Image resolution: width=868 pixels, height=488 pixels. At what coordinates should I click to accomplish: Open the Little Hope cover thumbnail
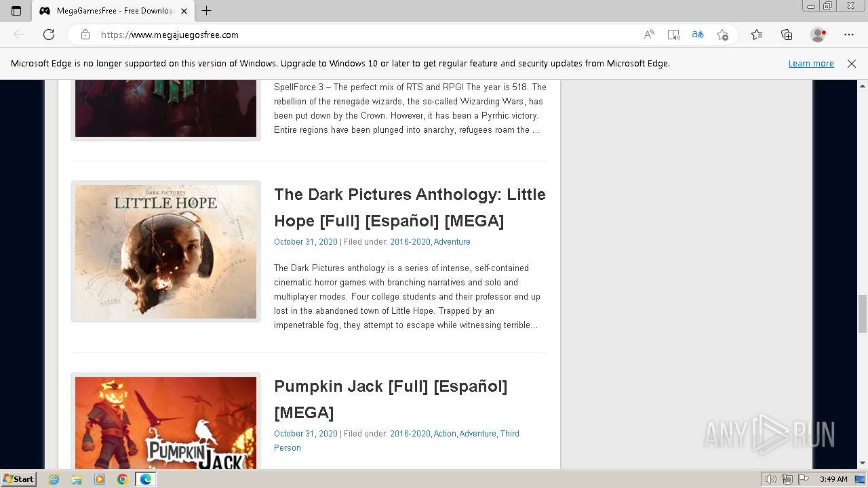[166, 251]
